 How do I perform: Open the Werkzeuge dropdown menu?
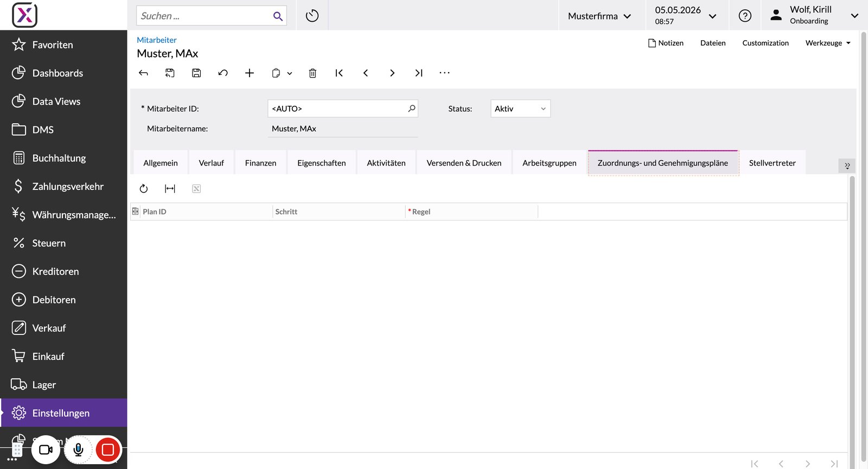[828, 43]
